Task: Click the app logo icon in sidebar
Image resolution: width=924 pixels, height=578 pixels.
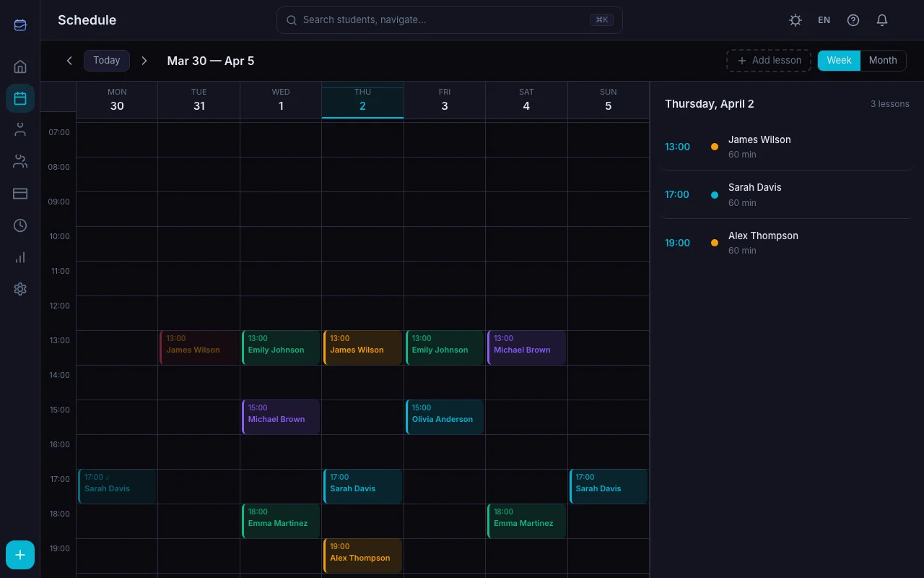Action: pos(20,25)
